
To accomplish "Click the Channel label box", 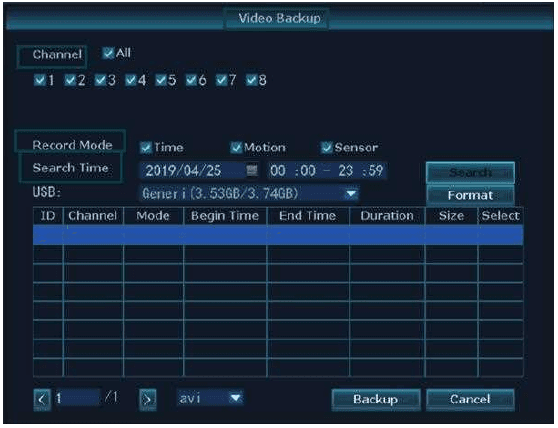I will pos(52,56).
